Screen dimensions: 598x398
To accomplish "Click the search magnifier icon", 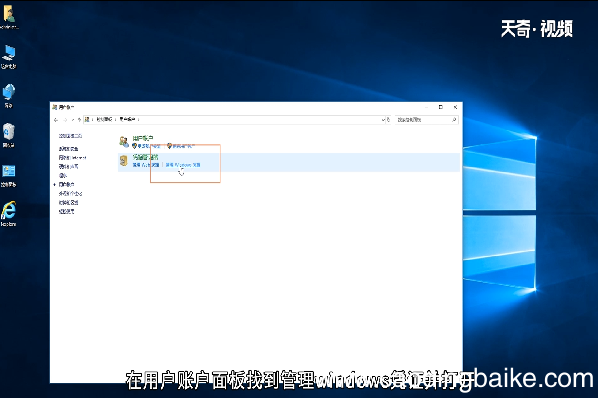I will click(x=454, y=120).
